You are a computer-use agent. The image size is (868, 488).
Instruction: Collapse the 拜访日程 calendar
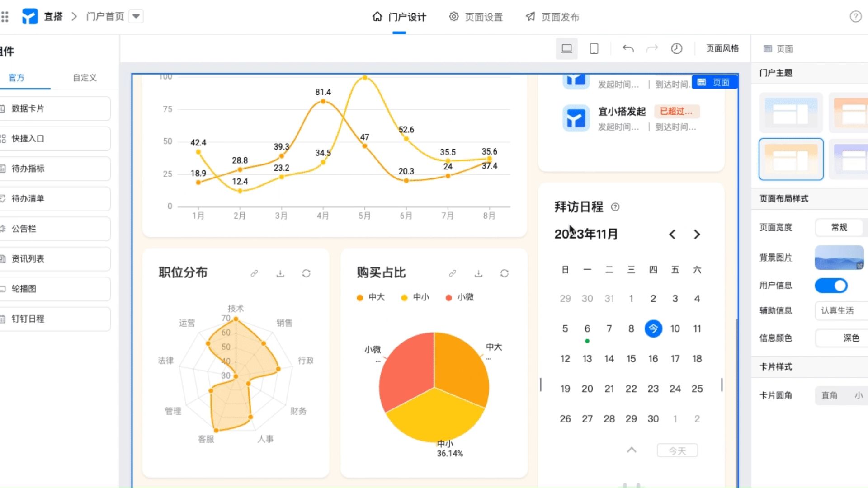pyautogui.click(x=631, y=450)
